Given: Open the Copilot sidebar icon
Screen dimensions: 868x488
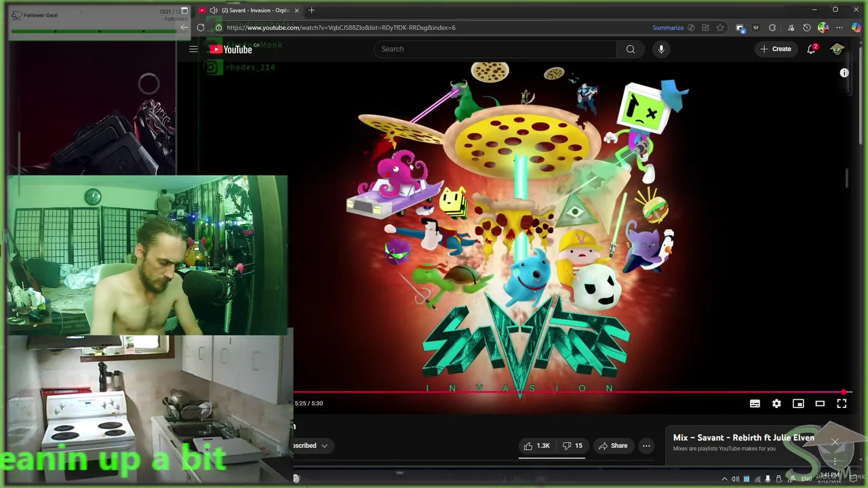Looking at the screenshot, I should 856,28.
